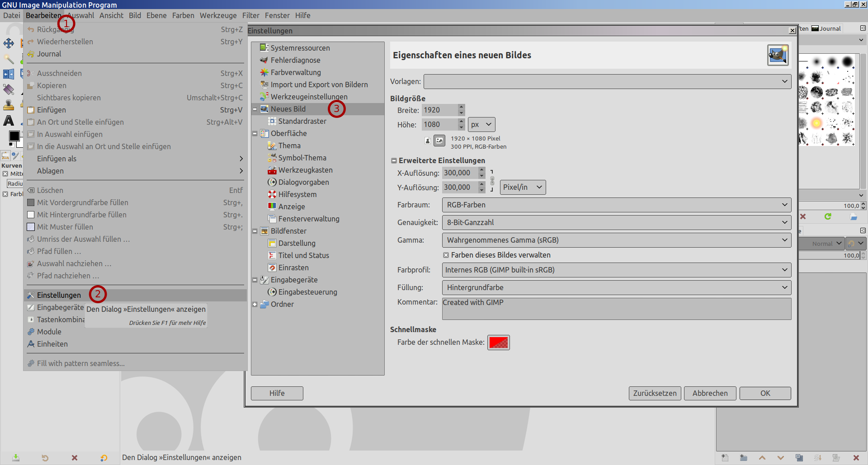Click the red delete brush icon
The width and height of the screenshot is (868, 465).
click(x=803, y=216)
